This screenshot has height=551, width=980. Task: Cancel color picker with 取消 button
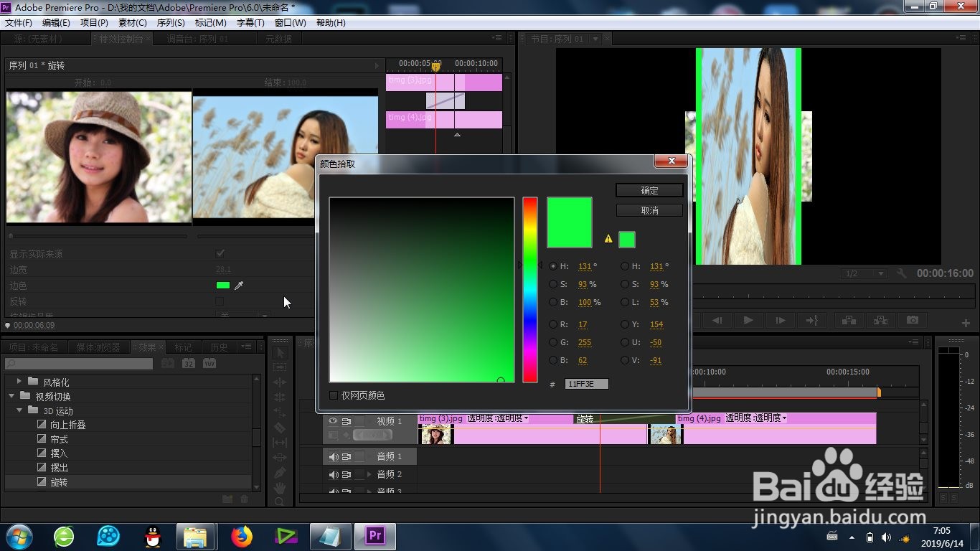pyautogui.click(x=649, y=210)
